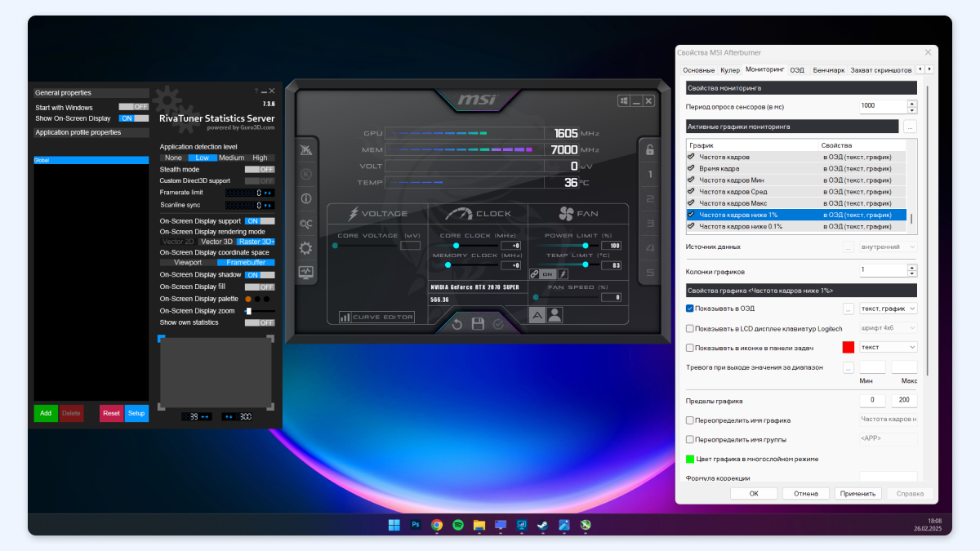980x551 pixels.
Task: Select Afterburner profile slot 1
Action: tap(650, 174)
